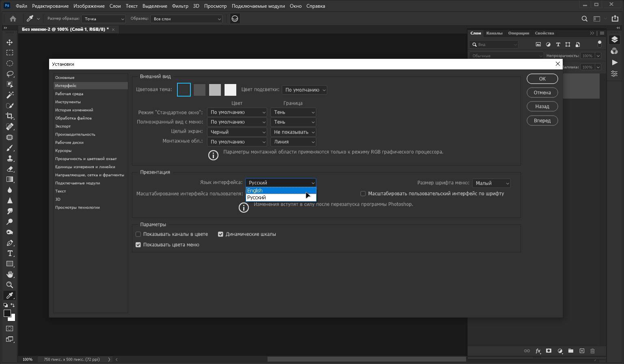Open the Файл menu
Viewport: 624px width, 364px height.
[x=21, y=6]
